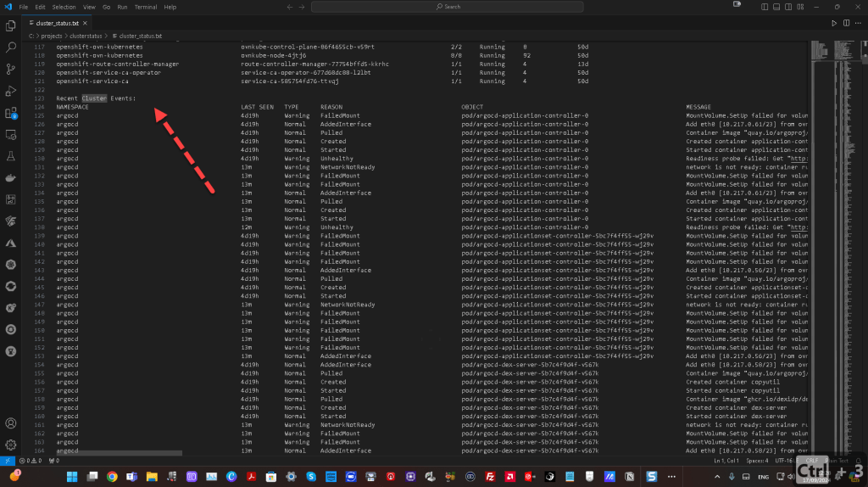Open editor More Actions ellipsis menu

click(x=858, y=23)
